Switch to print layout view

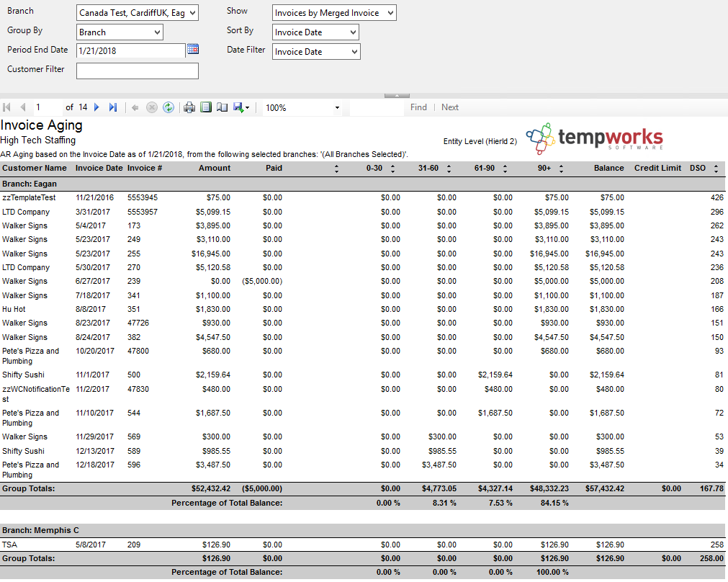(x=206, y=107)
